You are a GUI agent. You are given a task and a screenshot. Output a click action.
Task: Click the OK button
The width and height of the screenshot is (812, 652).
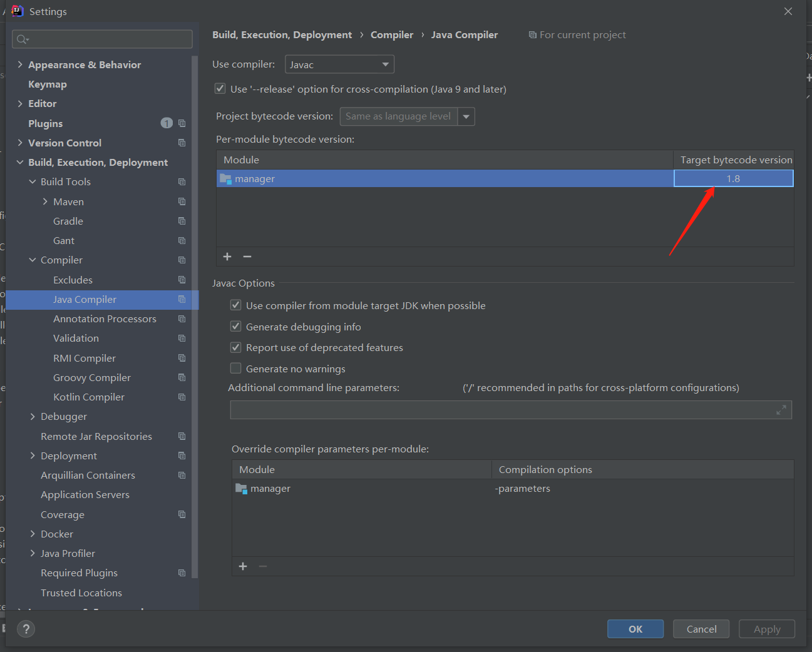point(635,629)
